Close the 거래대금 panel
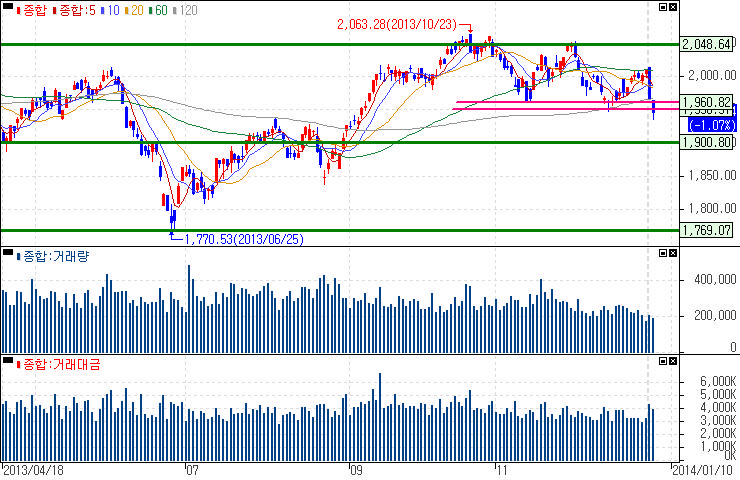 [672, 360]
